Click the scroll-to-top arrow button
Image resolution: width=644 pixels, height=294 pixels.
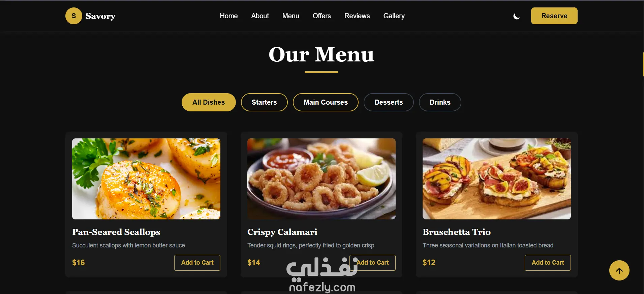(x=619, y=270)
